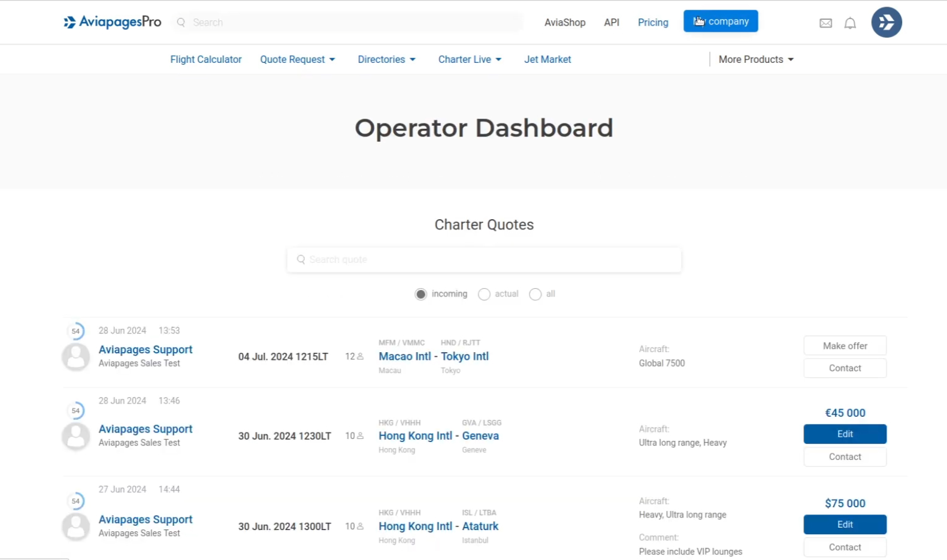The width and height of the screenshot is (947, 560).
Task: Click the magnifier icon in top search bar
Action: (181, 22)
